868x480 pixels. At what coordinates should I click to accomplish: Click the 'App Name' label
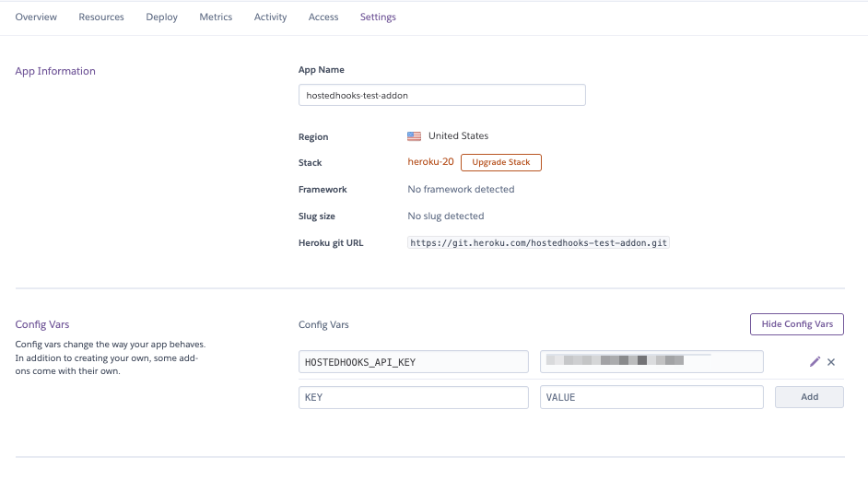click(x=321, y=70)
